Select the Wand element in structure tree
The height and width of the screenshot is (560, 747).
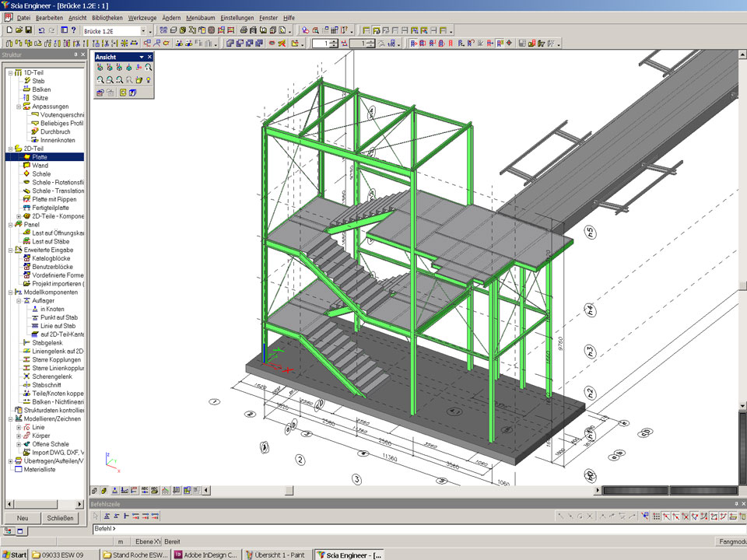[40, 166]
